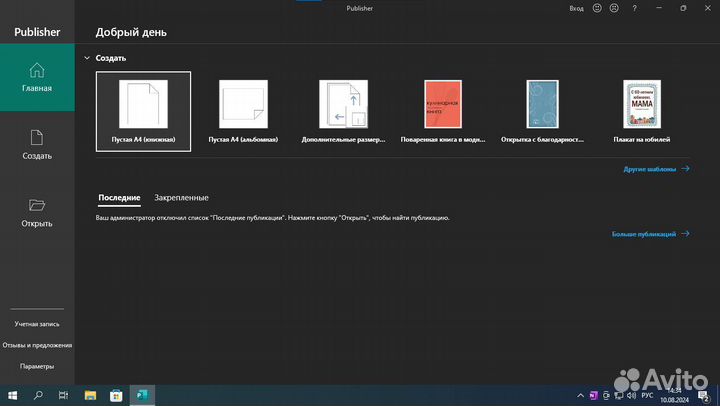The height and width of the screenshot is (406, 720).
Task: Choose the Плакат на юбилей template
Action: tap(642, 112)
